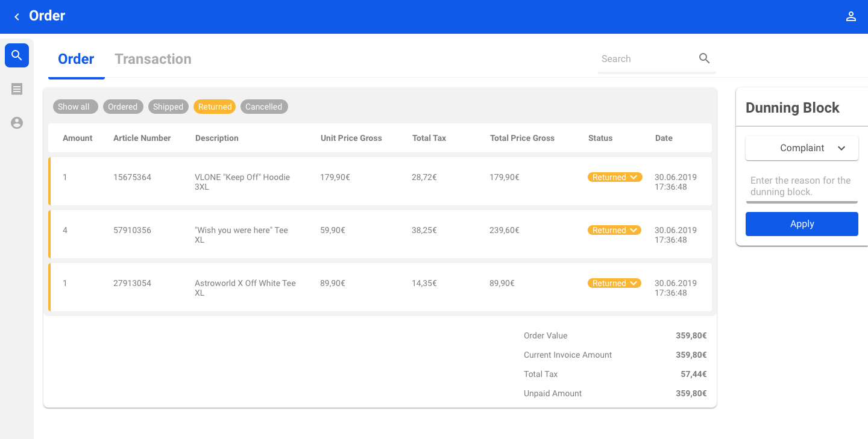Toggle the Cancelled filter chip
This screenshot has height=439, width=868.
[263, 107]
